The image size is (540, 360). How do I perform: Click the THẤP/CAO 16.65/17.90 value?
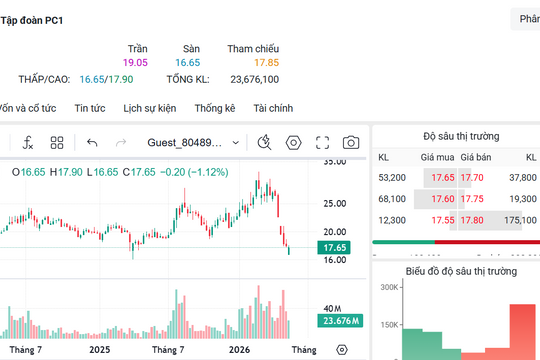click(106, 80)
